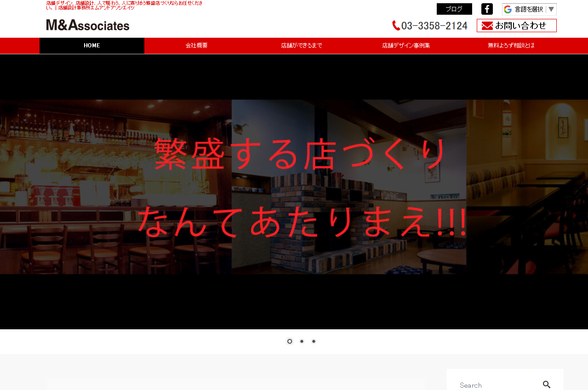Click the language selector dropdown arrow
The width and height of the screenshot is (588, 390).
(x=551, y=9)
